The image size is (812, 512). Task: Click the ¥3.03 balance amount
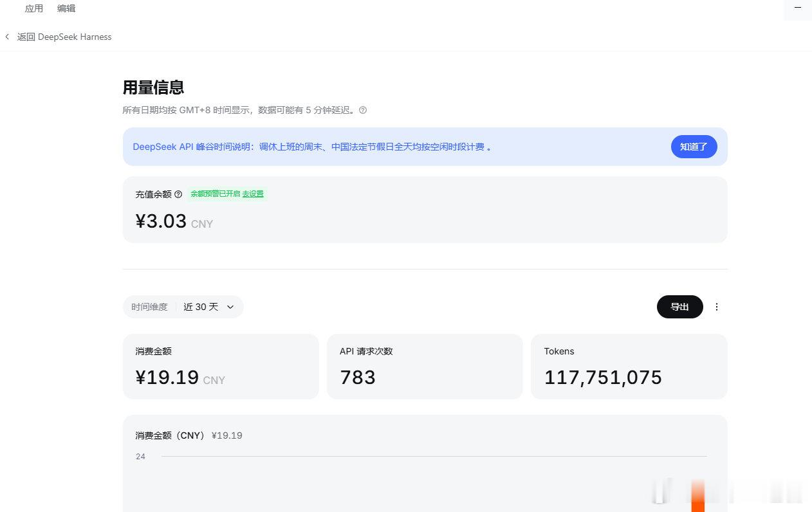(161, 221)
